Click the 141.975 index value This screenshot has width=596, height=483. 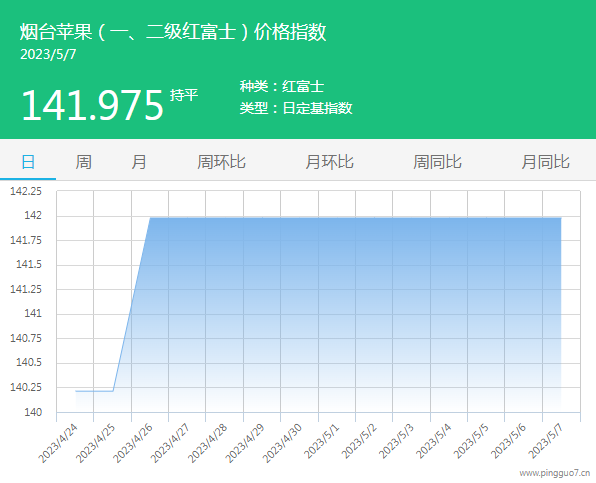[x=92, y=105]
